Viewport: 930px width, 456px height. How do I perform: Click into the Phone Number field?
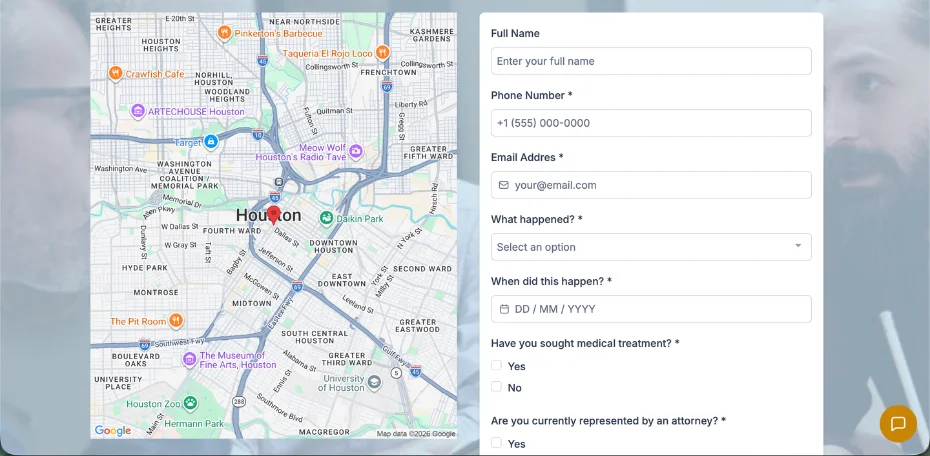coord(651,123)
